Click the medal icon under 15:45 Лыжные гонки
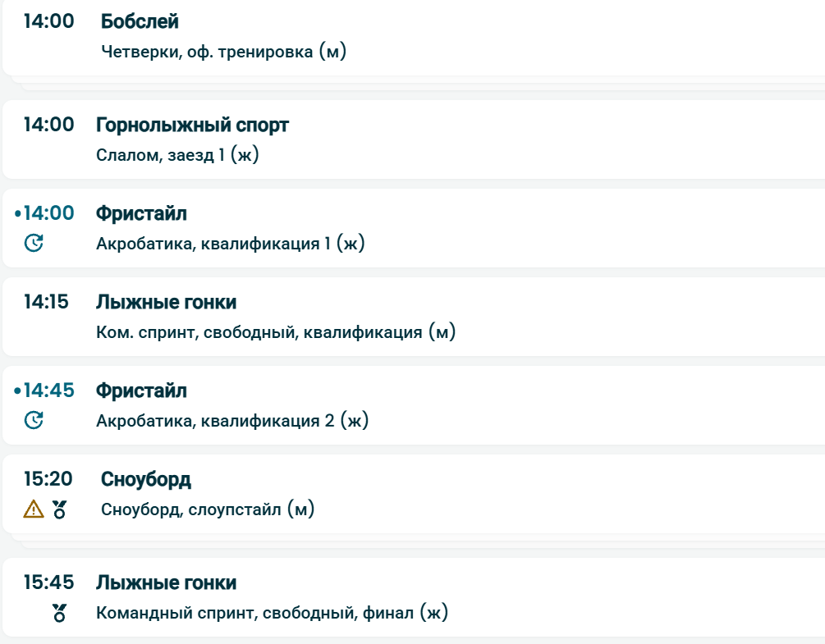The width and height of the screenshot is (825, 644). coord(59,612)
